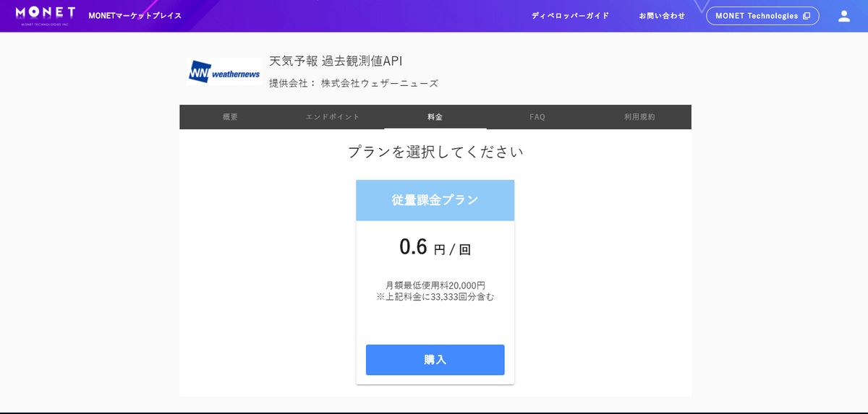Click the プランを選択してください heading
This screenshot has width=868, height=414.
pos(435,152)
